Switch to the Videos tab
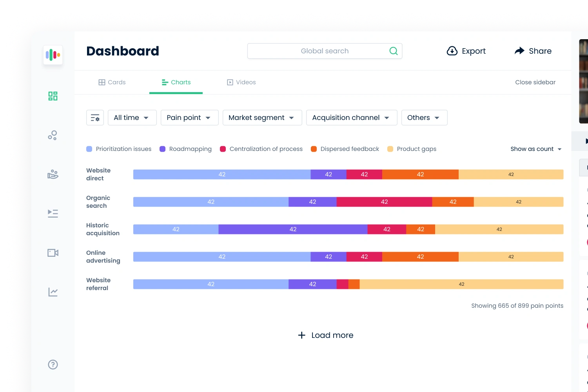Viewport: 588px width, 392px height. pyautogui.click(x=241, y=82)
